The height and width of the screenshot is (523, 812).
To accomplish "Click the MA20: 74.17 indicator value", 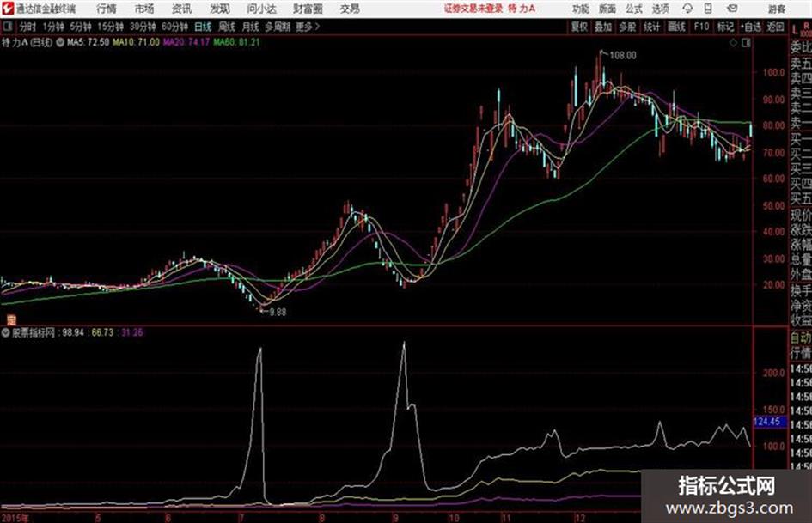I will coord(186,42).
